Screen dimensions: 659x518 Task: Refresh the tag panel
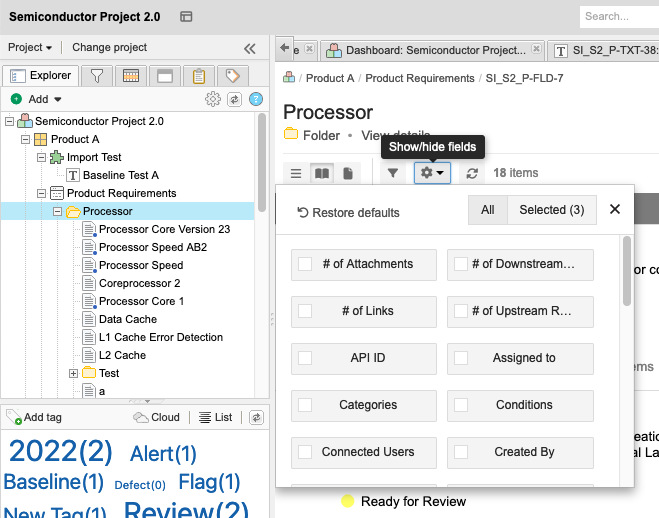coord(256,418)
